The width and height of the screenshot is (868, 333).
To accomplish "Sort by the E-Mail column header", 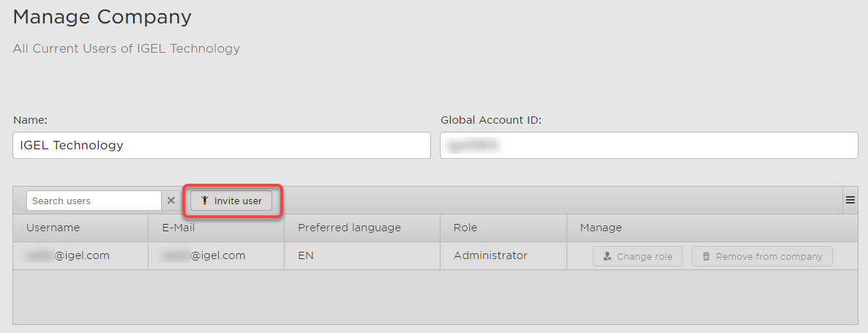I will click(x=179, y=228).
